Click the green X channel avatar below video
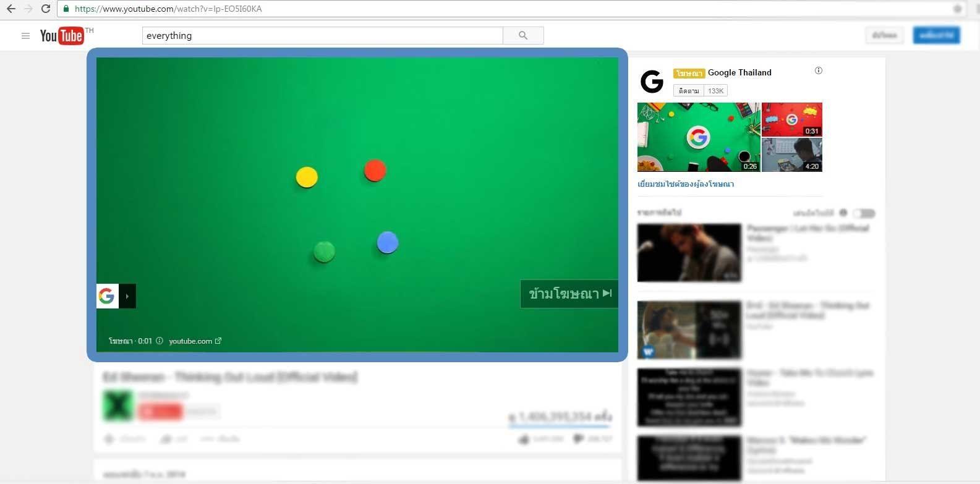The image size is (980, 484). coord(117,405)
